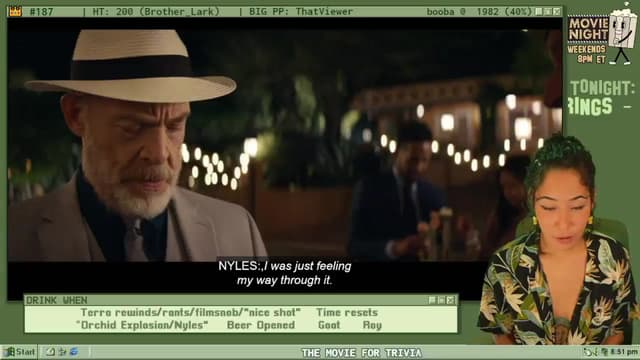This screenshot has width=640, height=360.
Task: Click the 8:51 pm taskbar clock
Action: point(624,352)
